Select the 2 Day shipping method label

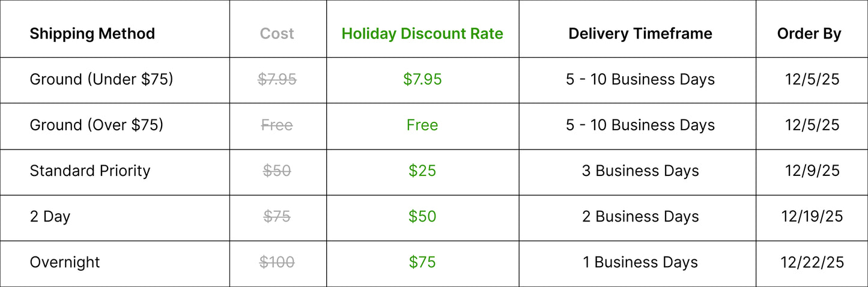[x=50, y=217]
